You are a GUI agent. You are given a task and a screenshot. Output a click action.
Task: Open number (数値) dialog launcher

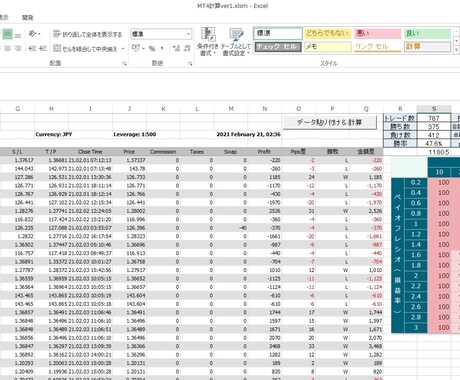[190, 63]
